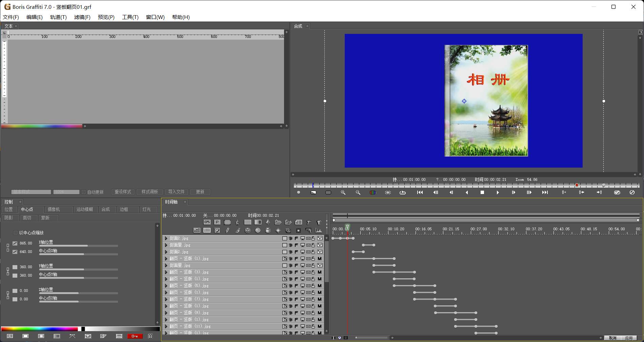The width and height of the screenshot is (644, 342).
Task: Add a cylinder shape track
Action: pyautogui.click(x=268, y=231)
